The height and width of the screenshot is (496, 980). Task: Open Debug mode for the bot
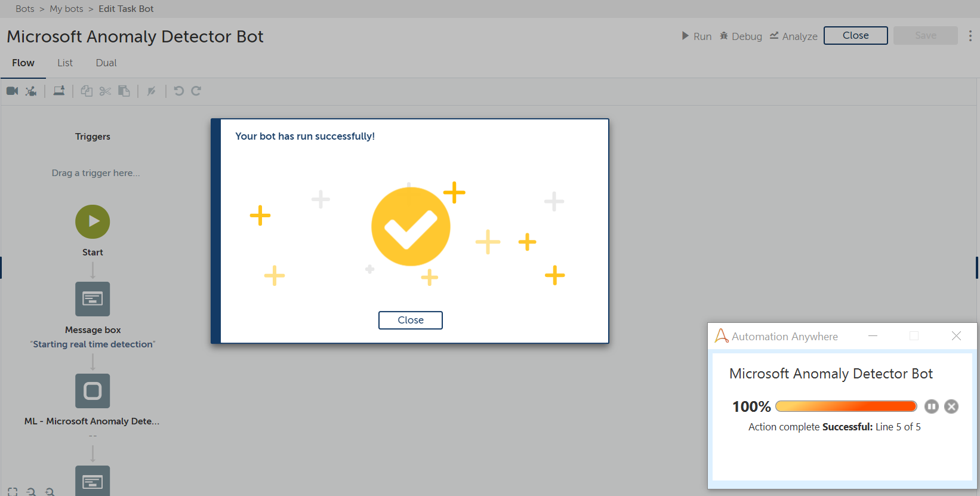pyautogui.click(x=741, y=36)
